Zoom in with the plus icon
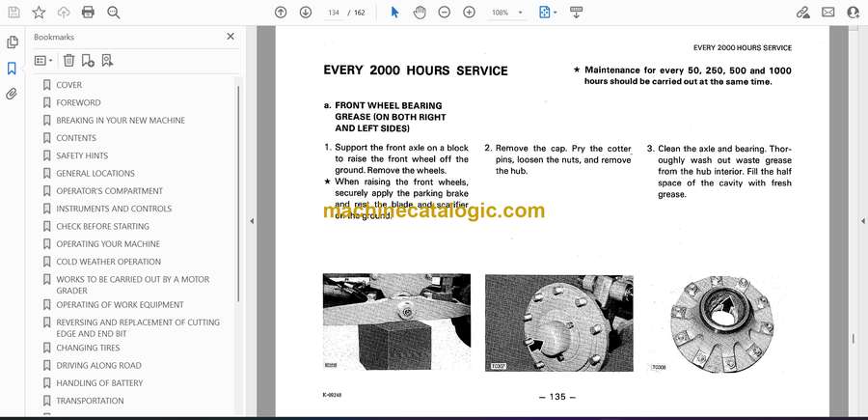The height and width of the screenshot is (420, 868). [469, 13]
